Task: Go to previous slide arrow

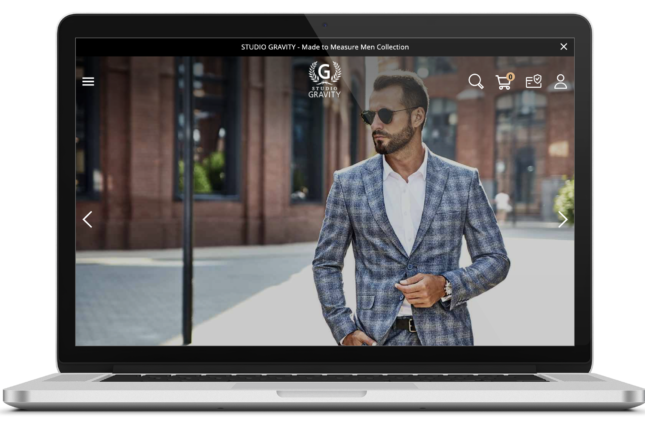Action: tap(87, 220)
